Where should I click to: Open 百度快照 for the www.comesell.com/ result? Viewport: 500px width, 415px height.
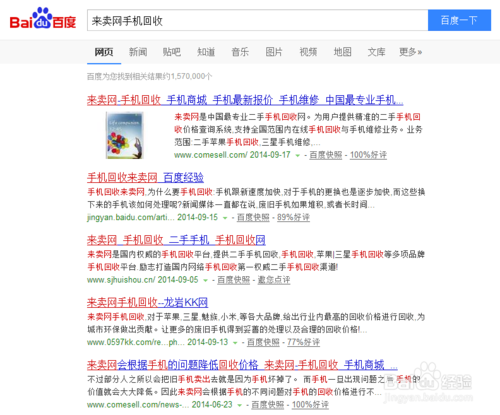tap(326, 155)
